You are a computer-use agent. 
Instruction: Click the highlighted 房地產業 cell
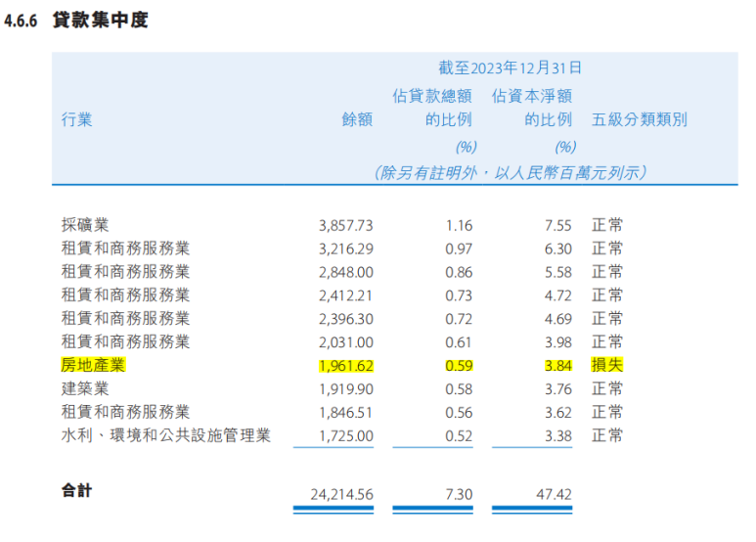(93, 365)
